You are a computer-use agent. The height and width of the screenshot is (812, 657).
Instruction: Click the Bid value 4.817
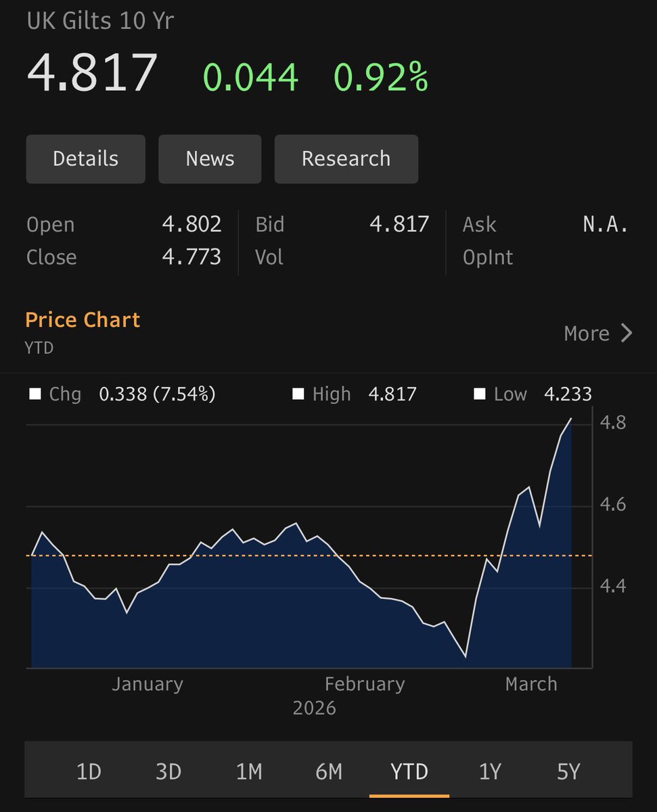[x=399, y=225]
